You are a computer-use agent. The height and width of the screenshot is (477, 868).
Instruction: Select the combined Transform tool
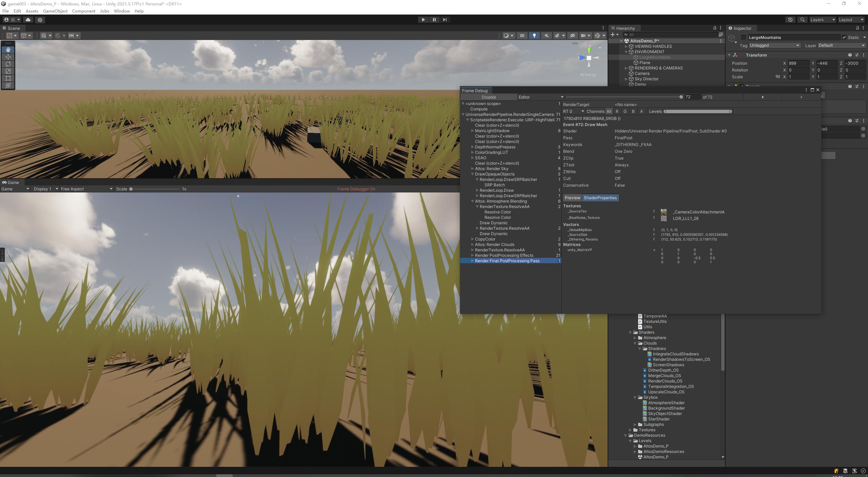[8, 85]
